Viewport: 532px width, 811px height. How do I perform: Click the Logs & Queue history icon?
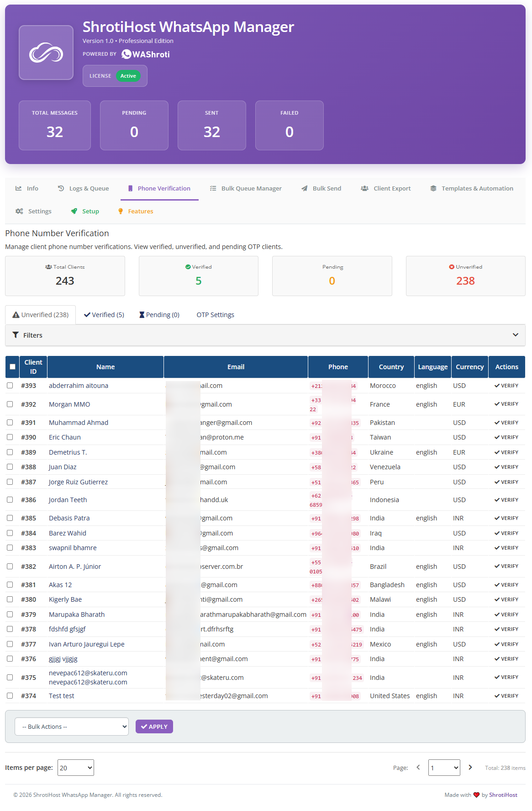61,188
